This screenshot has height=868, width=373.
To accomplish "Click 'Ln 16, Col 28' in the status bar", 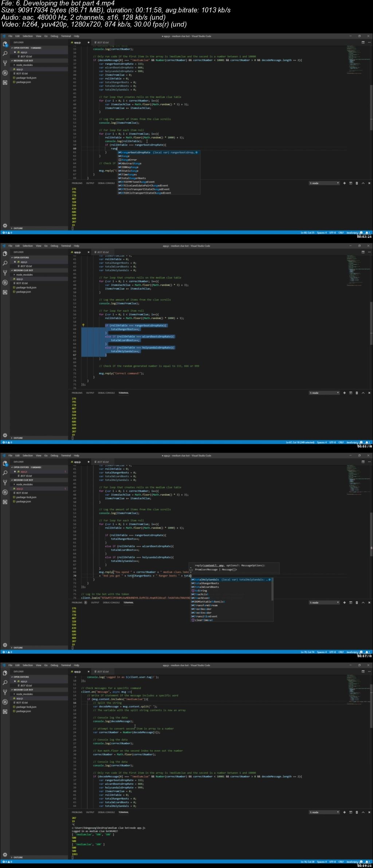I will click(x=307, y=862).
